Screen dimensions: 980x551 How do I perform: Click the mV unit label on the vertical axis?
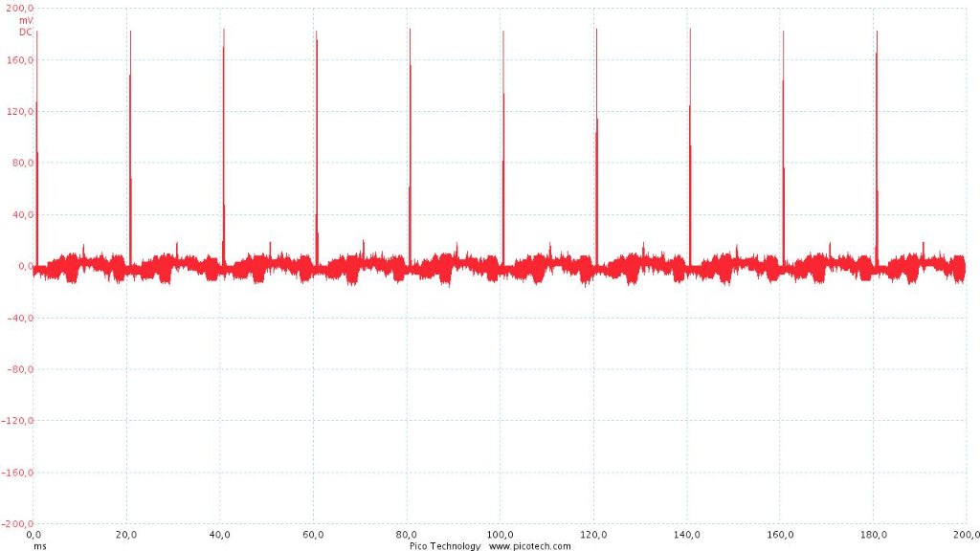point(26,20)
